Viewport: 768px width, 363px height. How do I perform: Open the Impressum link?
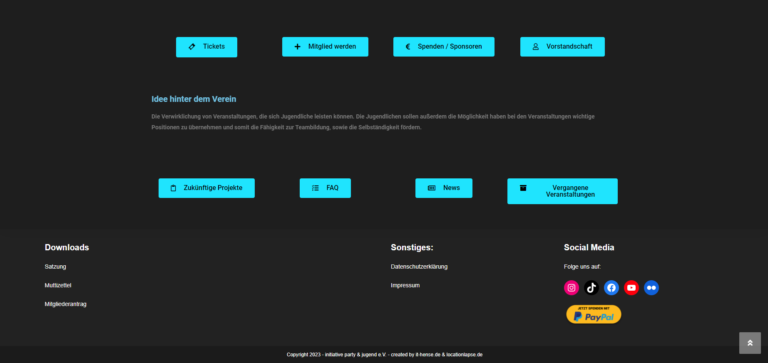tap(405, 286)
